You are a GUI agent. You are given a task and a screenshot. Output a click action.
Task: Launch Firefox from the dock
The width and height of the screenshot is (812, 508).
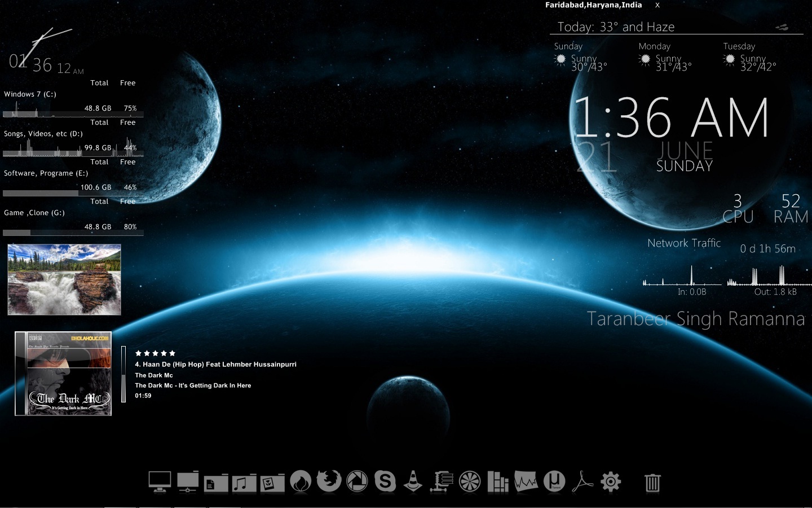click(x=329, y=481)
